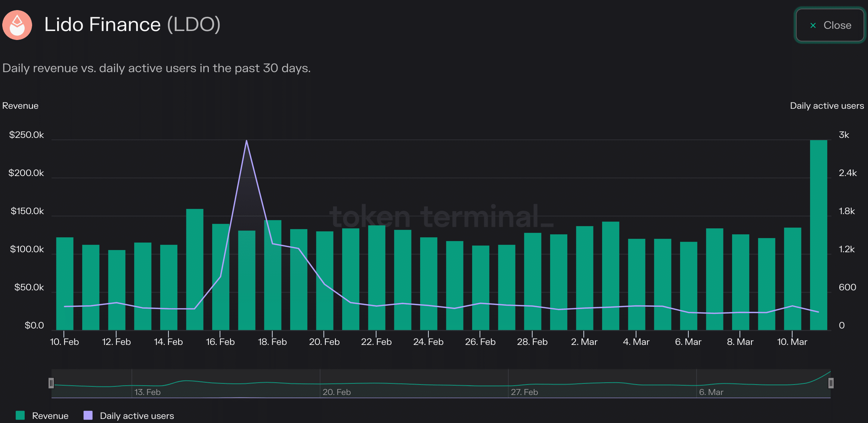Viewport: 868px width, 423px height.
Task: Select the 6. Mar marker in the navigator
Action: pos(711,392)
